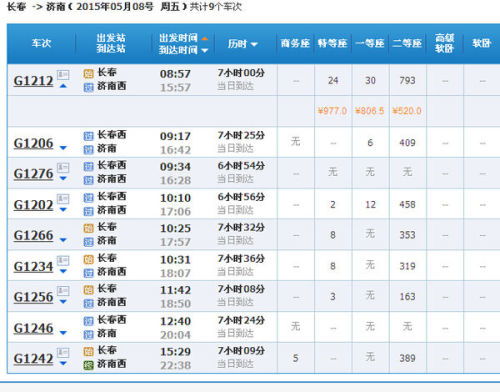Select 793 二等座 seats on G1212
This screenshot has width=500, height=392.
[x=407, y=81]
